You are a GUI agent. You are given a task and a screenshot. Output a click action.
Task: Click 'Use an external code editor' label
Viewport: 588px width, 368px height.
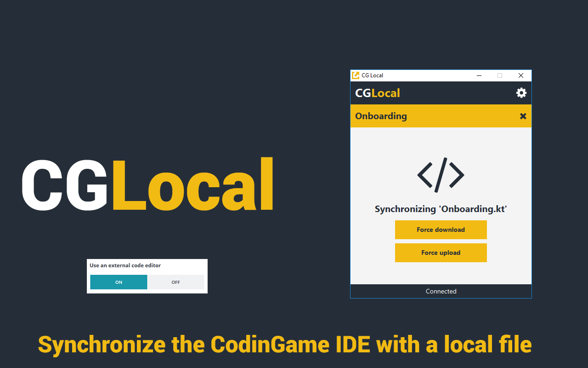pyautogui.click(x=125, y=265)
